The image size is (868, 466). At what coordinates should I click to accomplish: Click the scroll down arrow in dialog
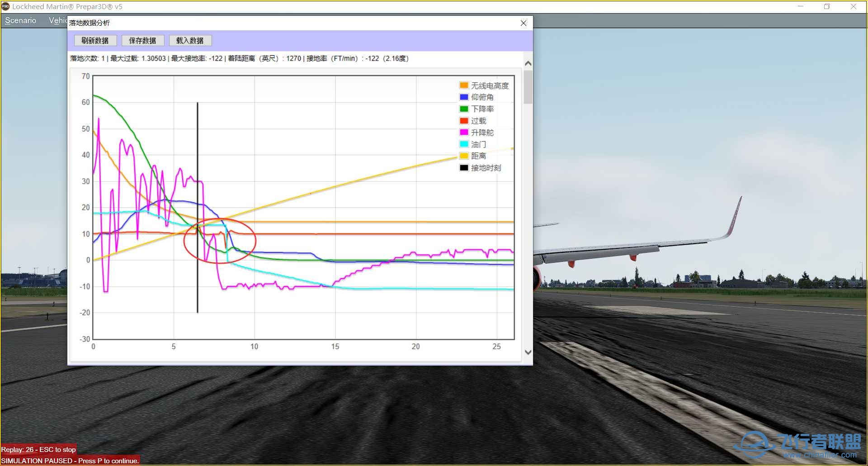[x=528, y=352]
